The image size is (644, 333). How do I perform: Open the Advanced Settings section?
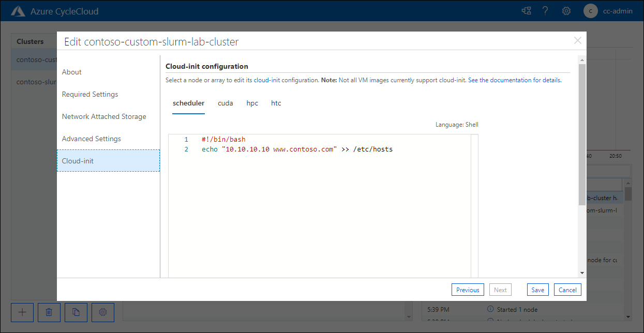point(91,139)
